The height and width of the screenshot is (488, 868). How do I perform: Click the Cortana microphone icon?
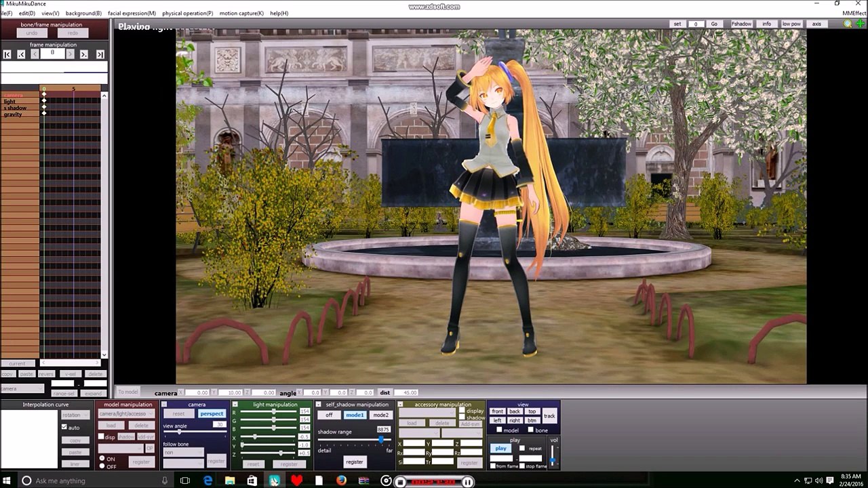click(165, 481)
